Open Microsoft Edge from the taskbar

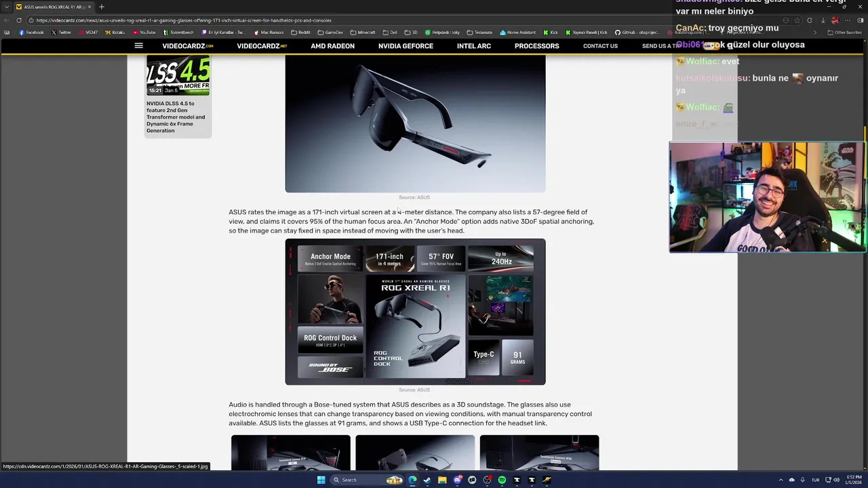(x=412, y=480)
